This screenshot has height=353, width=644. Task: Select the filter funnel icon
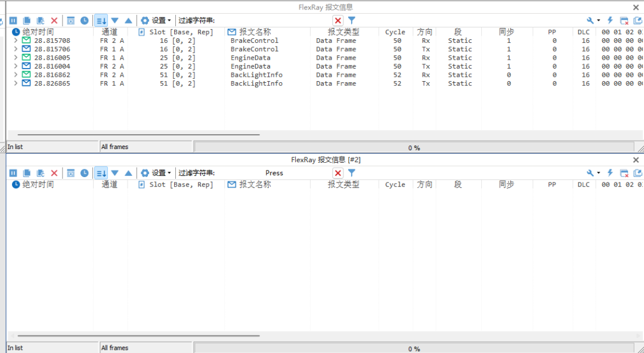point(351,20)
